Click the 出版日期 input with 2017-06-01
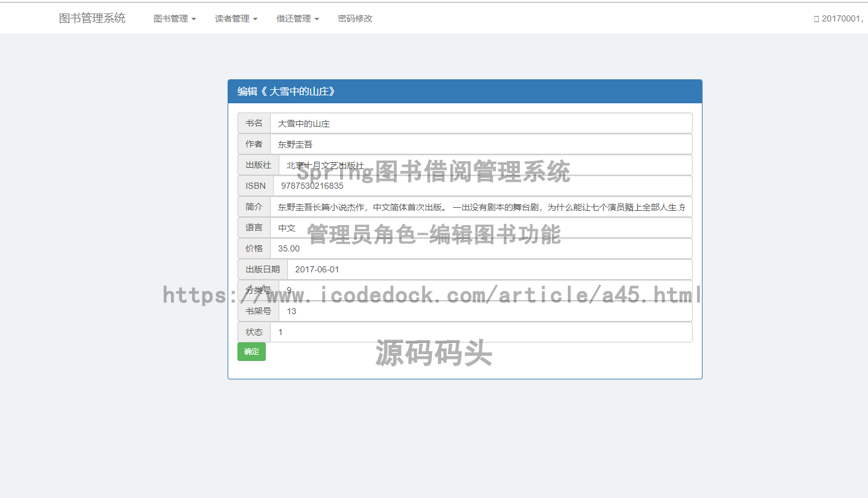Viewport: 868px width, 498px height. pyautogui.click(x=489, y=269)
